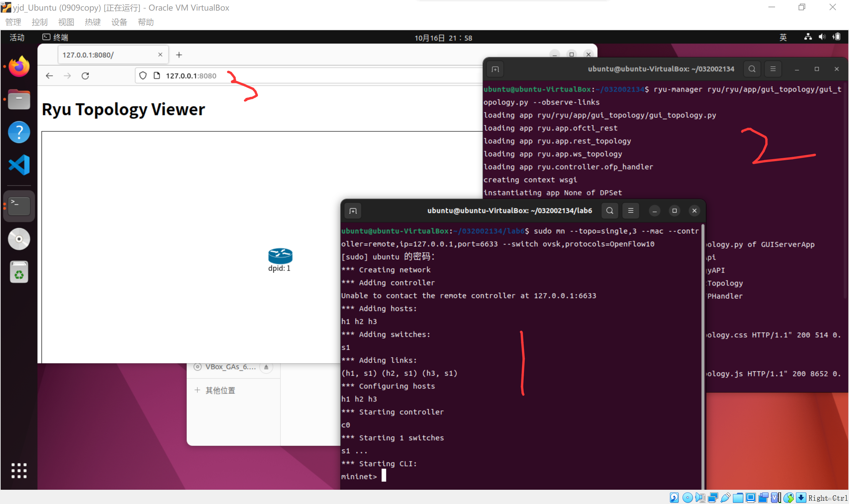
Task: Eject the VBox_GAs_6 disc
Action: pyautogui.click(x=266, y=367)
